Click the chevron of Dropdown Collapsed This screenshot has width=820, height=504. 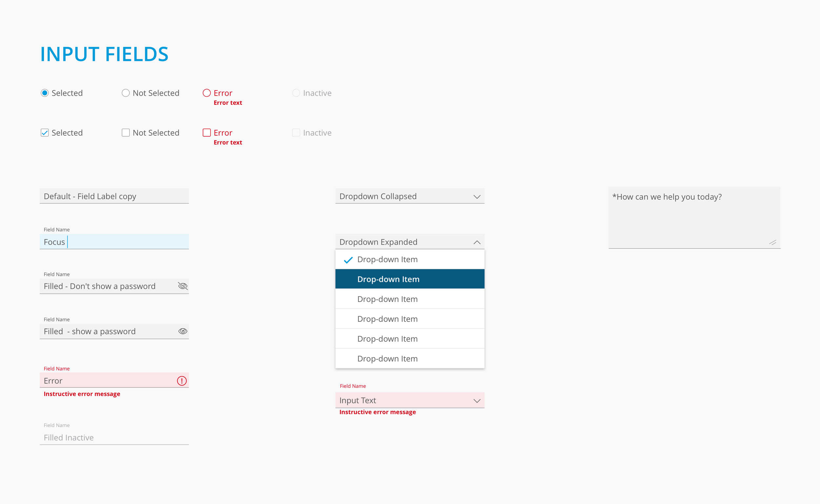coord(477,197)
